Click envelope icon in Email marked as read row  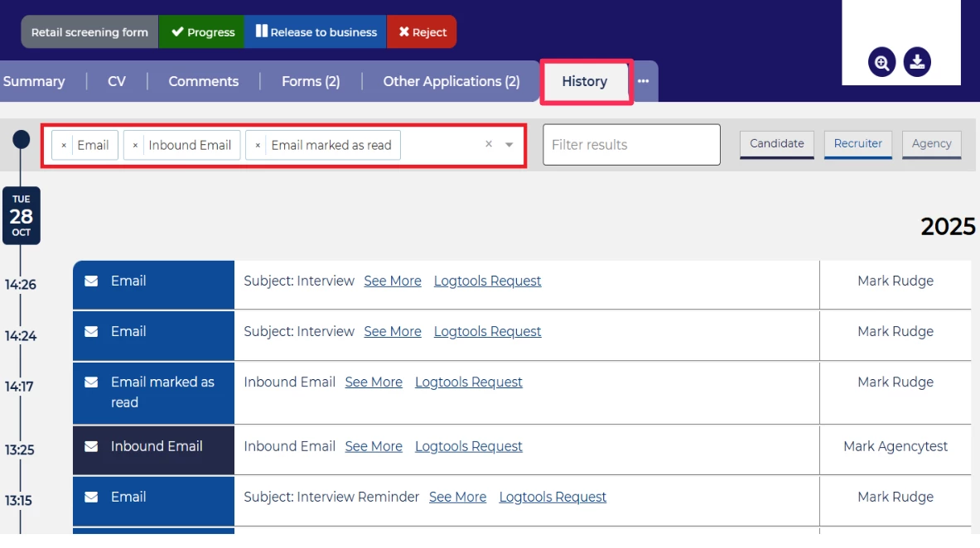coord(91,382)
